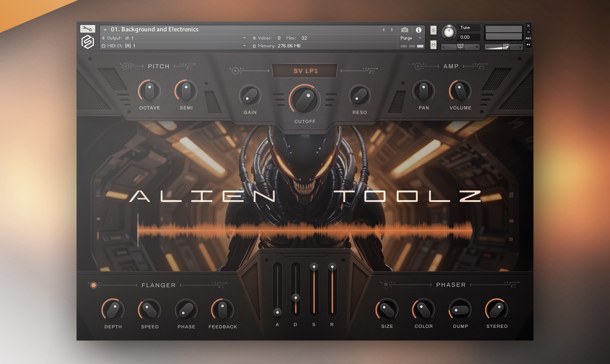
Task: Click the instrument name 01. Background and Electronics
Action: (154, 29)
